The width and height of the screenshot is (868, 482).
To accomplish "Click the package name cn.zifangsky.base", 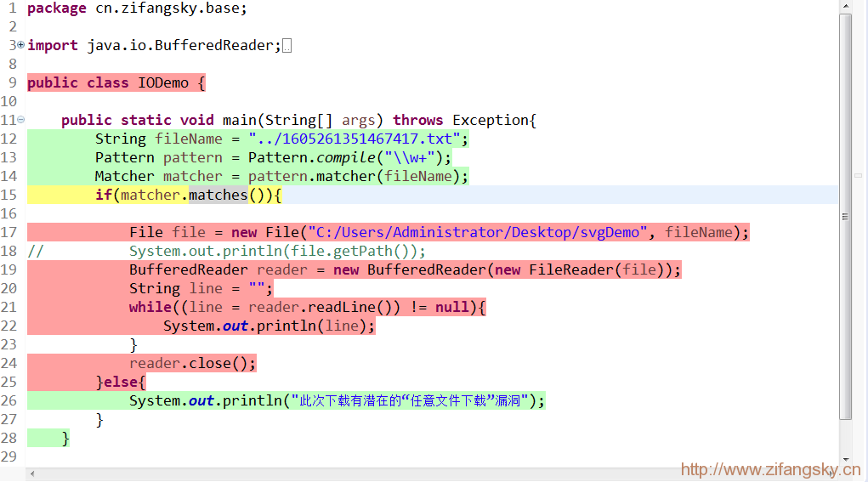I will pos(167,9).
